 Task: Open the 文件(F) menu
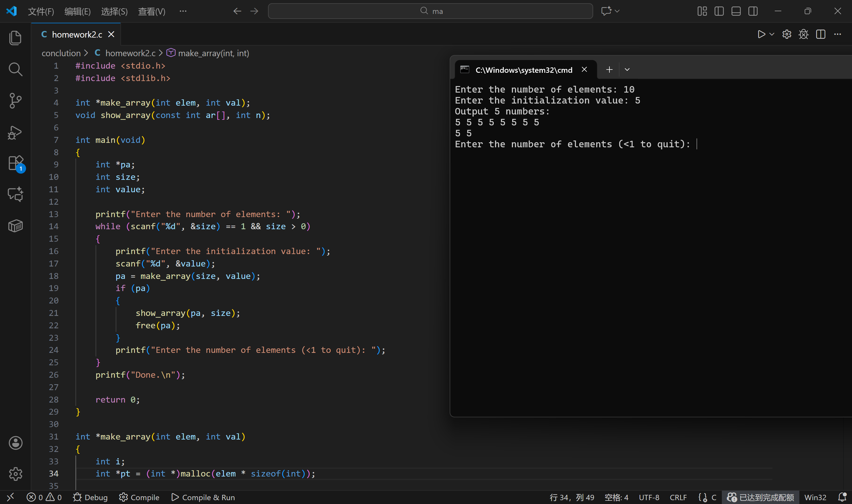41,12
